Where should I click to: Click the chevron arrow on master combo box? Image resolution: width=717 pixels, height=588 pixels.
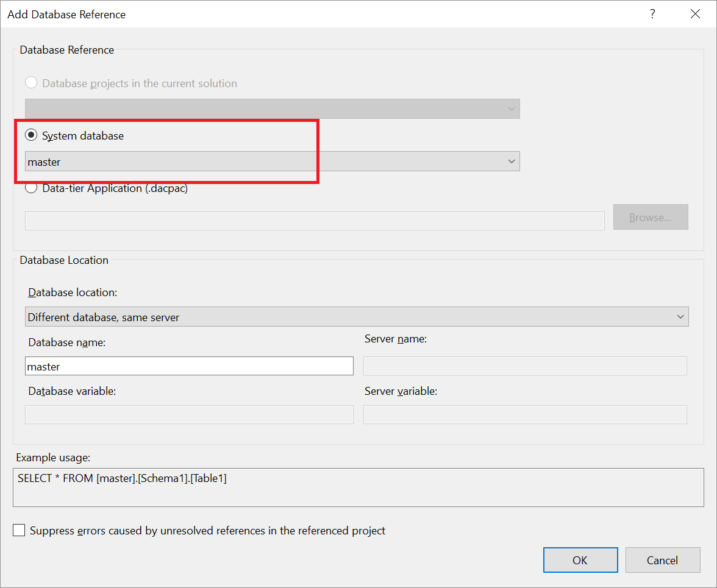(x=512, y=162)
